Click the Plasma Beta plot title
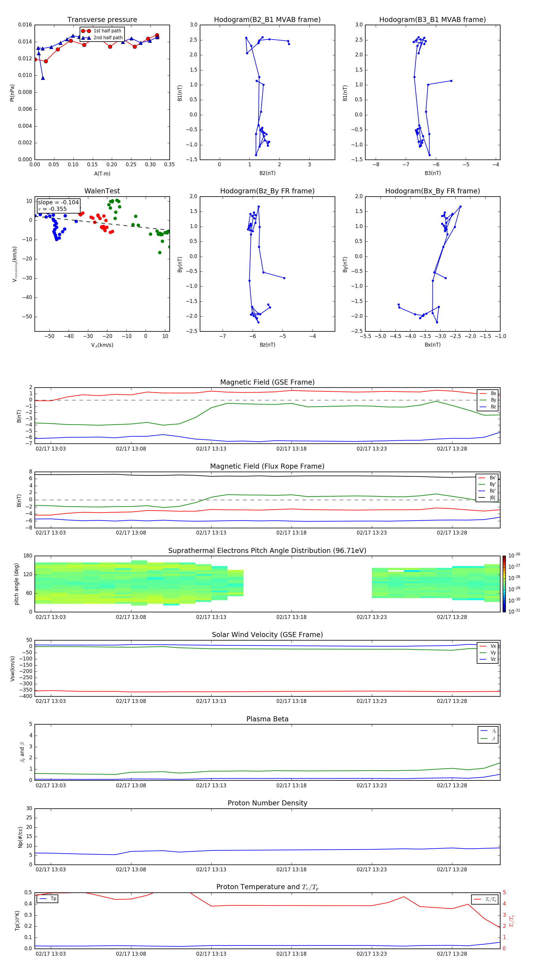Image resolution: width=535 pixels, height=980 pixels. (x=267, y=719)
